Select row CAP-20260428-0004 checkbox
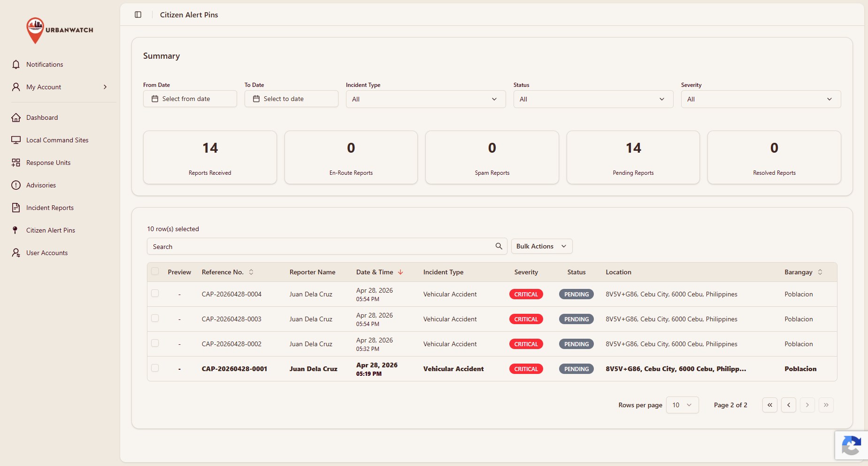This screenshot has height=466, width=868. point(155,293)
